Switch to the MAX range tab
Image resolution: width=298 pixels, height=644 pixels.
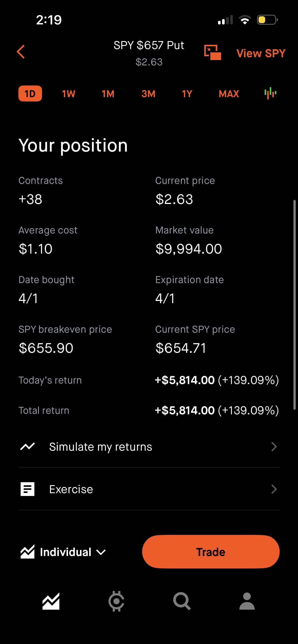[229, 94]
